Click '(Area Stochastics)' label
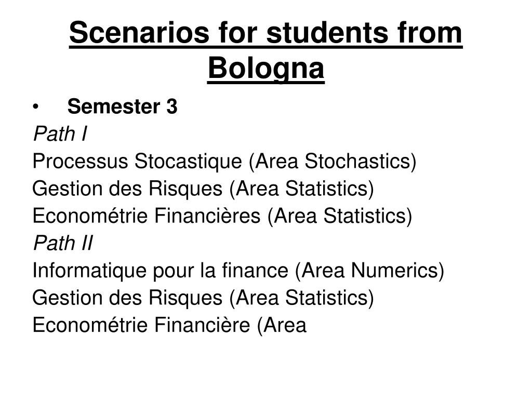532x399 pixels. [x=332, y=162]
